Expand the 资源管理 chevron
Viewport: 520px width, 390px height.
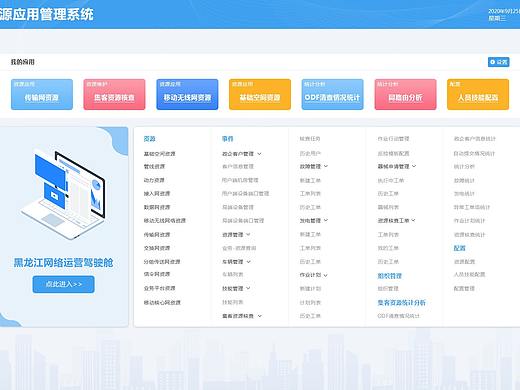tap(248, 235)
